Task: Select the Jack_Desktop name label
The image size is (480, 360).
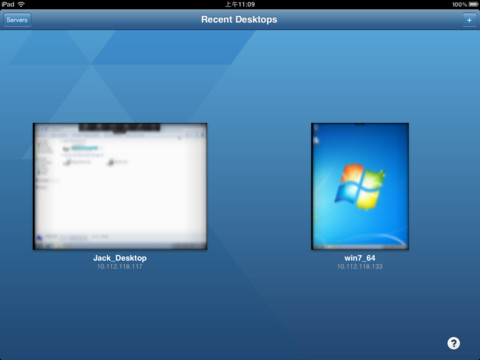Action: [120, 258]
